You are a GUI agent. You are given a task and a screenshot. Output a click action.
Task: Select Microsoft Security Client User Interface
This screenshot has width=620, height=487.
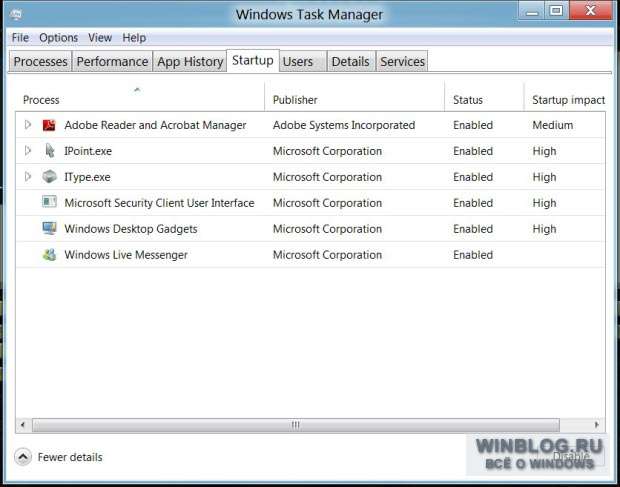159,203
